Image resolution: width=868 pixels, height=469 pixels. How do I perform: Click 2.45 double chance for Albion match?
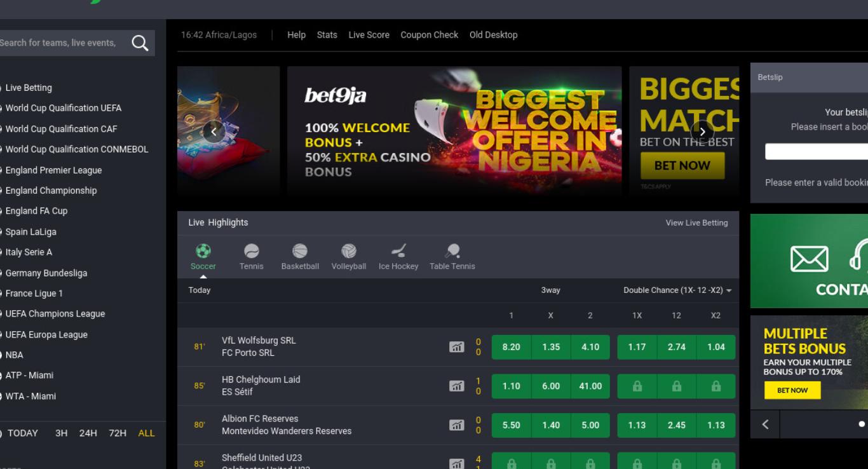[x=676, y=425]
